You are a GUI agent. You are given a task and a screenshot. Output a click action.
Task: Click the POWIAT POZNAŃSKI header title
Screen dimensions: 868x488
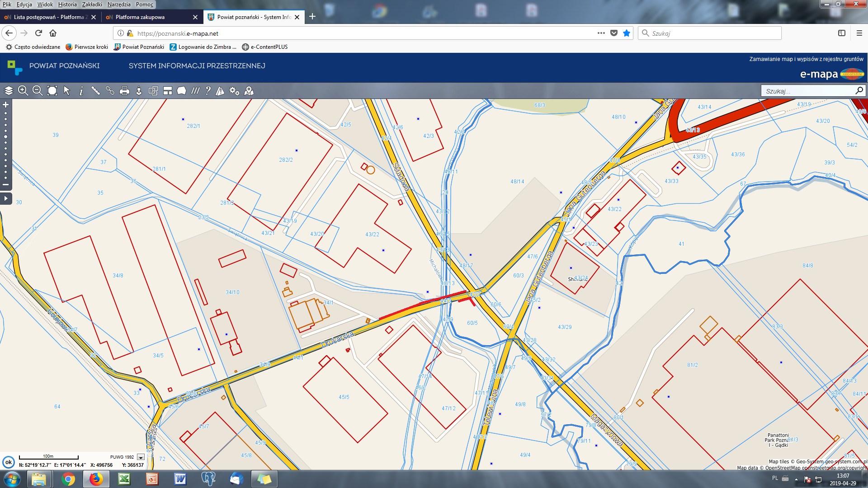coord(65,66)
